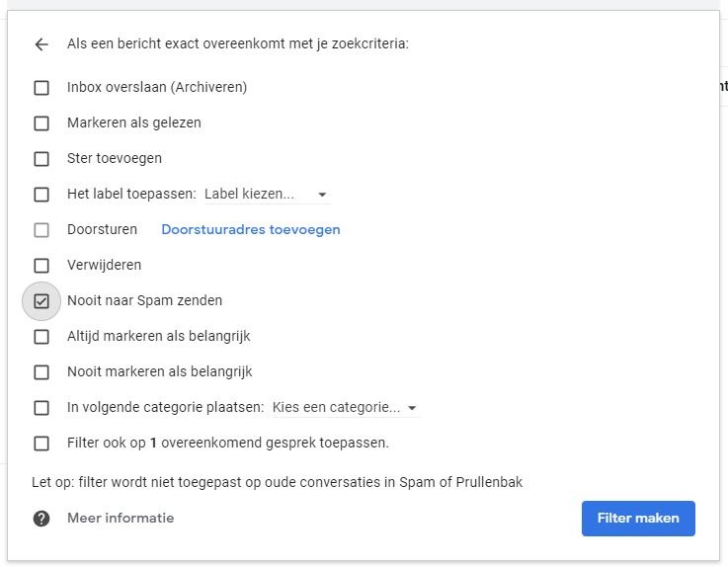Open the 'Label kiezen...' dropdown
Viewport: 728px width, 567px height.
click(257, 195)
